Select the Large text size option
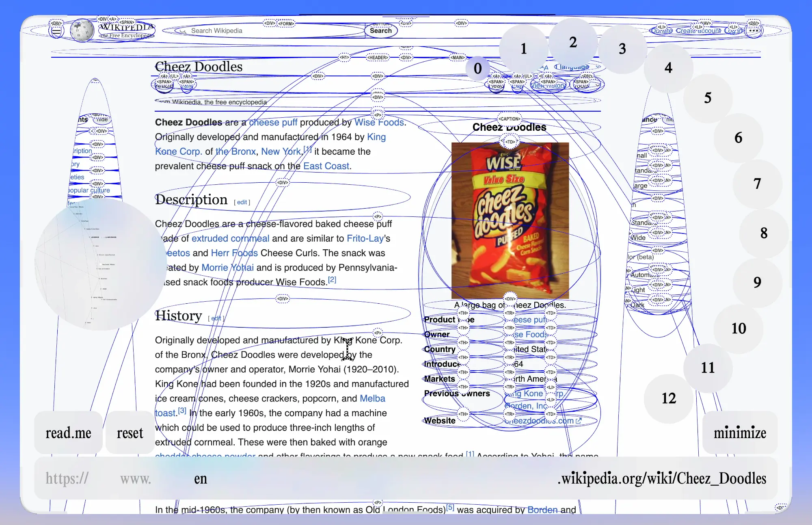Image resolution: width=812 pixels, height=525 pixels. pos(641,186)
